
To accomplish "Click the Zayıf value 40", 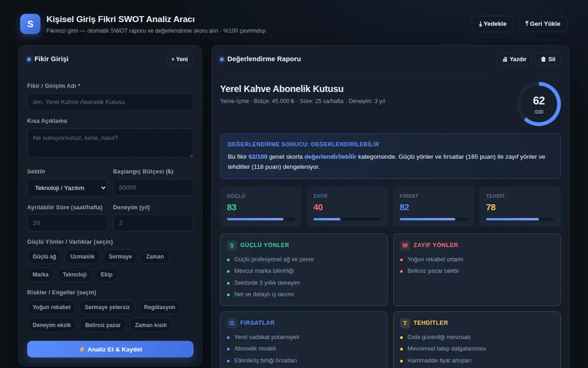I will pos(318,207).
